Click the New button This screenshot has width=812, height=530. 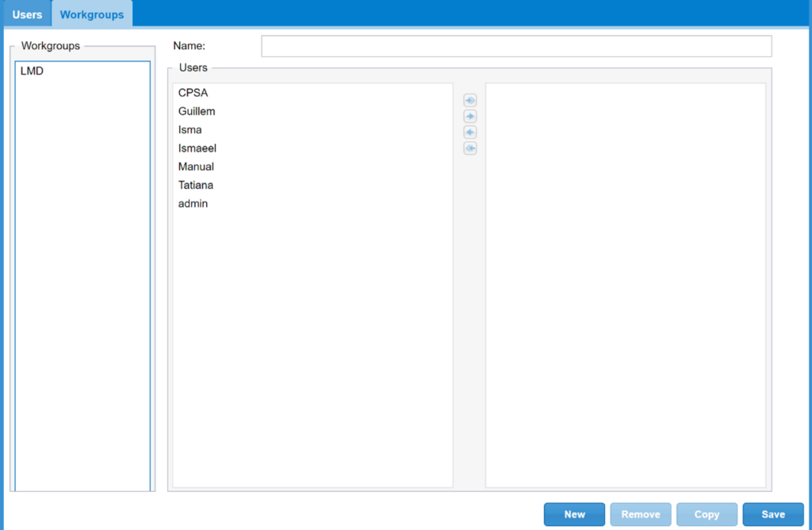tap(574, 514)
